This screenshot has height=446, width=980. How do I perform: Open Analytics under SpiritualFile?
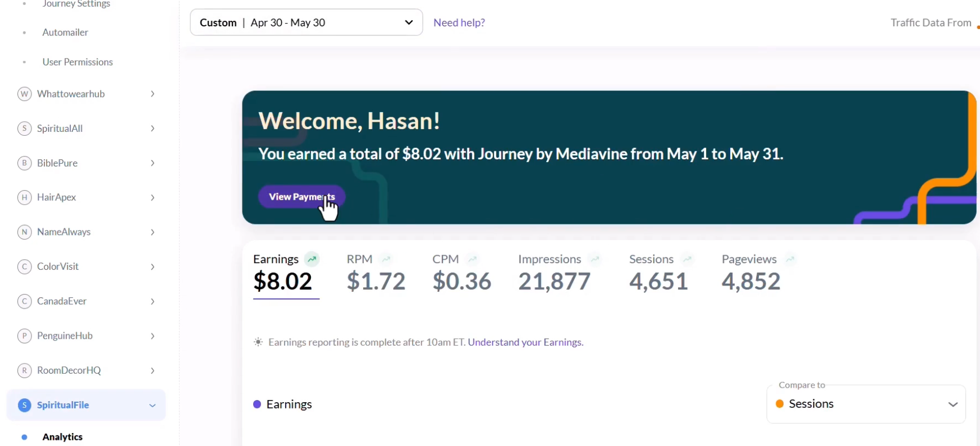coord(62,437)
